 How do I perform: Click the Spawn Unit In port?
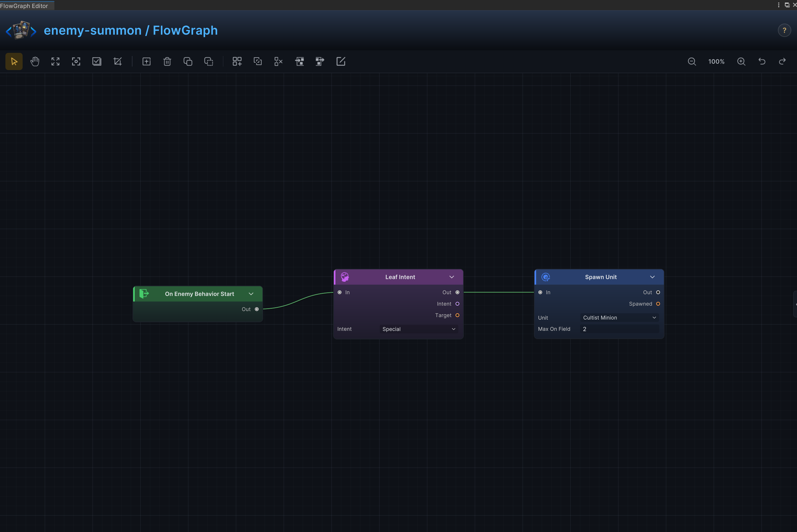540,292
